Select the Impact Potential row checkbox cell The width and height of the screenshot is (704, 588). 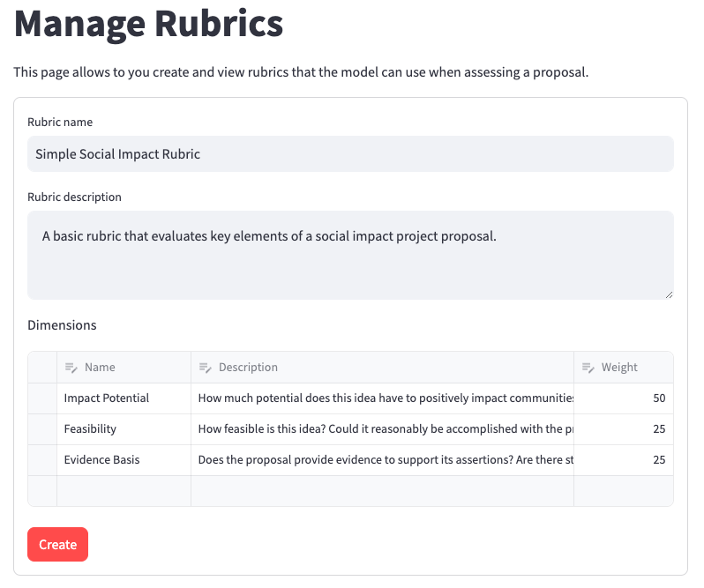[42, 398]
